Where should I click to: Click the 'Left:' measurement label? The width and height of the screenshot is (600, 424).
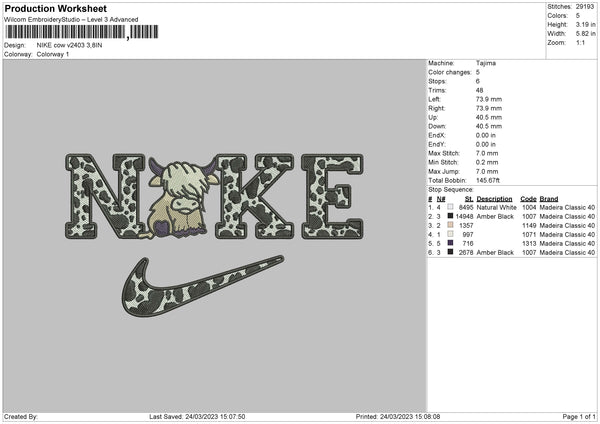tap(434, 99)
